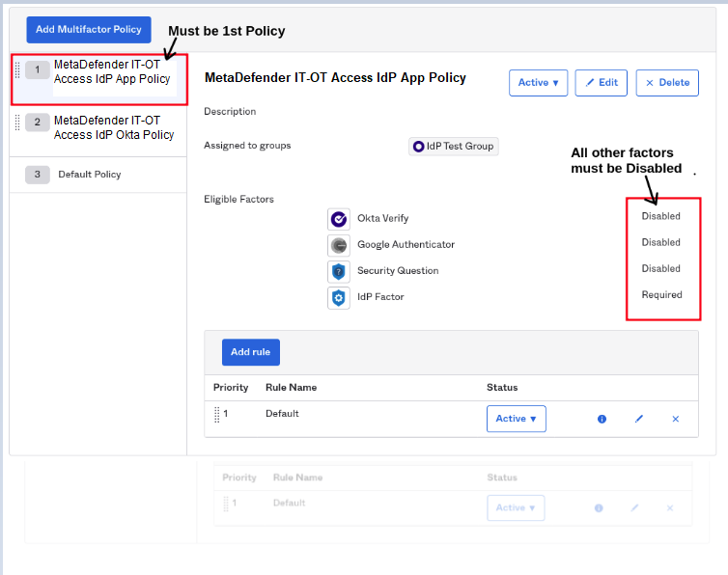Open the policy Active status dropdown

tap(538, 83)
